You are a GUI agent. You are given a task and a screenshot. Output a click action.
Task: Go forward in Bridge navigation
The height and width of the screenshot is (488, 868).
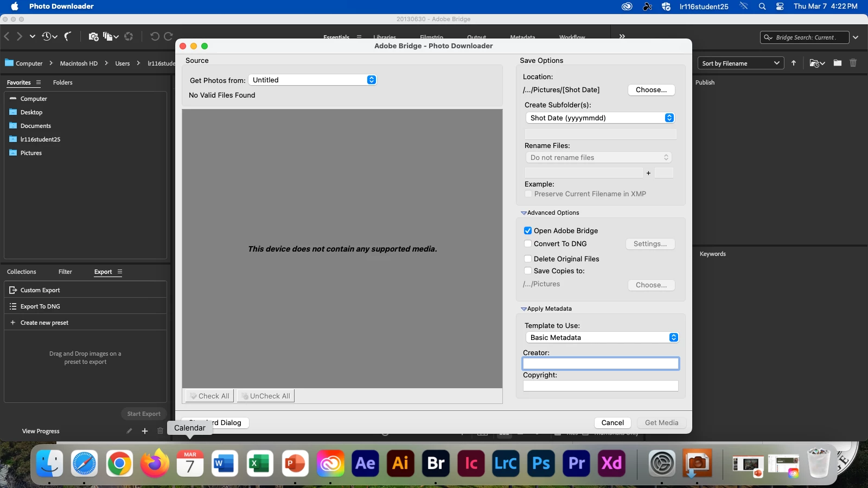pyautogui.click(x=19, y=36)
